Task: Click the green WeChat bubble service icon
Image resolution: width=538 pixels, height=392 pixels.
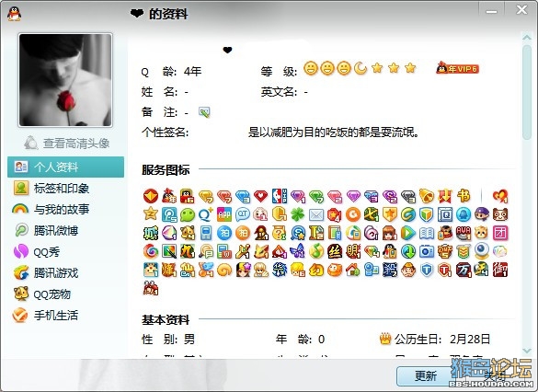Action: (x=188, y=214)
